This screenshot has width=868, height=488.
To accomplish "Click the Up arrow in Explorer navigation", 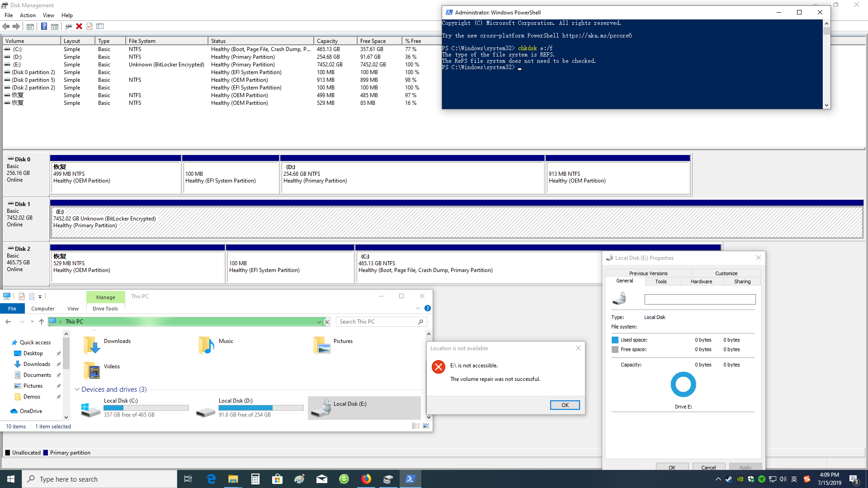I will click(42, 322).
